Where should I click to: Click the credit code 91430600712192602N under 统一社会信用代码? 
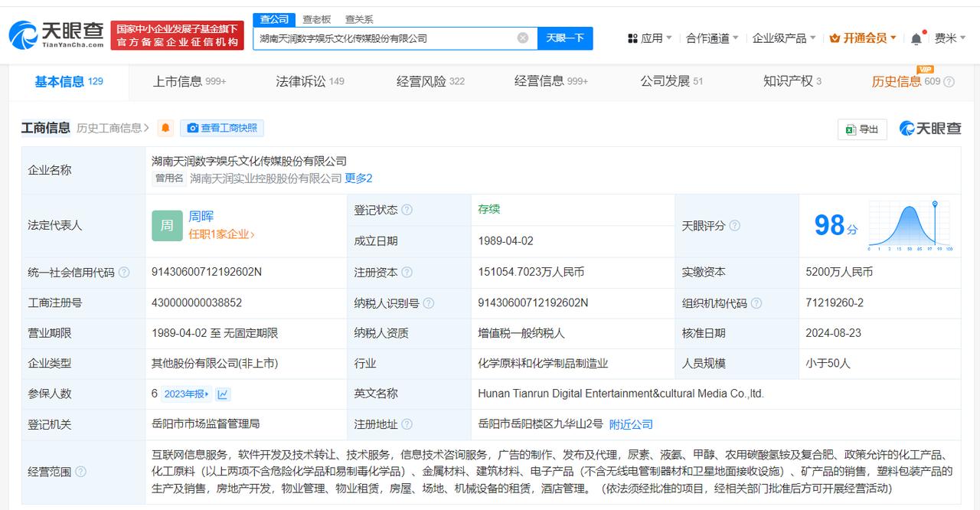[207, 272]
